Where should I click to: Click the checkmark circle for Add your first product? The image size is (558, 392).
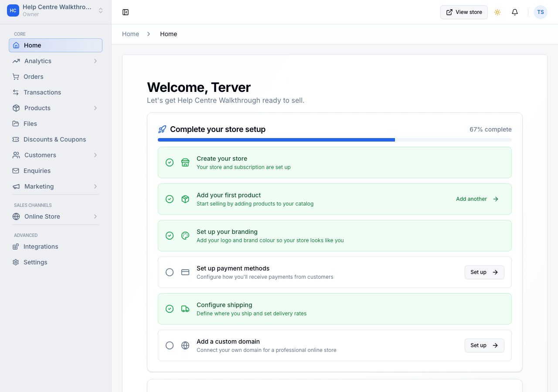click(x=170, y=199)
